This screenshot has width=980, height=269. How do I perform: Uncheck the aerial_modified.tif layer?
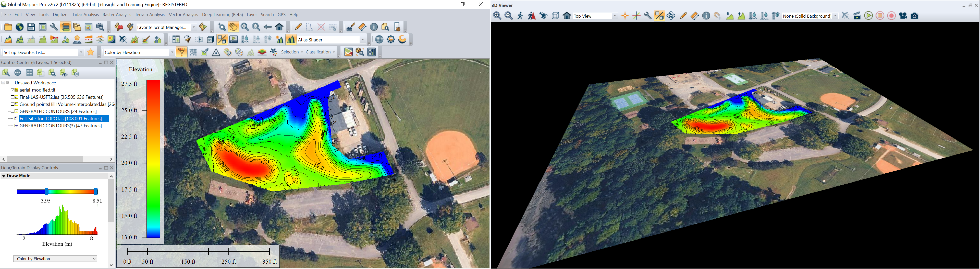click(x=13, y=90)
